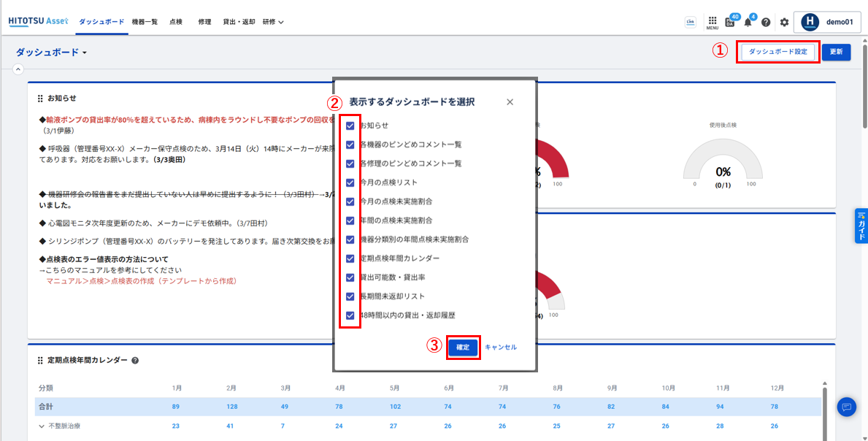The width and height of the screenshot is (868, 441).
Task: Open the grid MENU icon
Action: 712,22
